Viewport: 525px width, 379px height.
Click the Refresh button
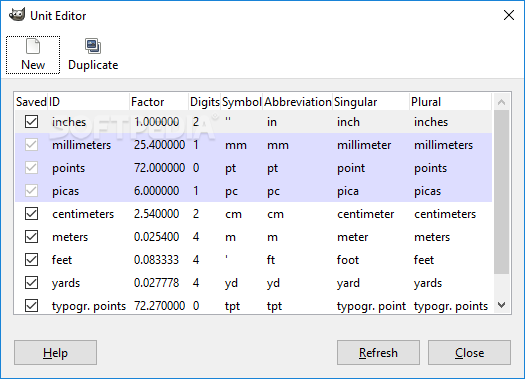pyautogui.click(x=378, y=353)
